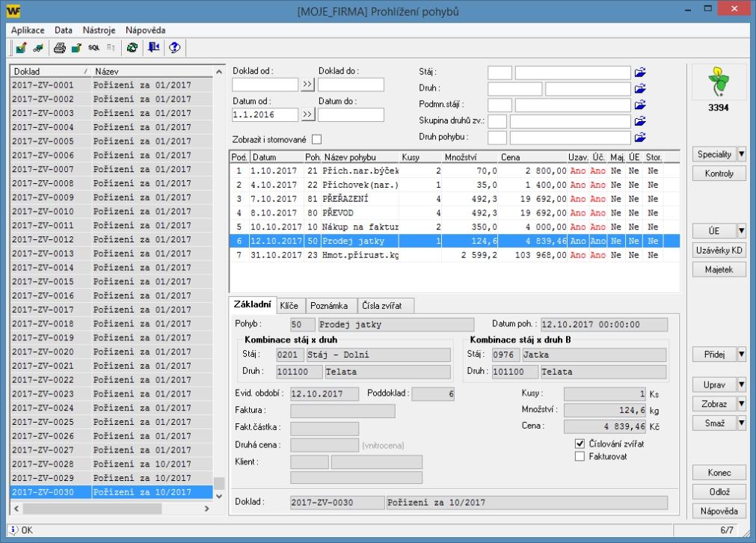This screenshot has height=543, width=756.
Task: Open help via the question mark icon
Action: pos(174,48)
